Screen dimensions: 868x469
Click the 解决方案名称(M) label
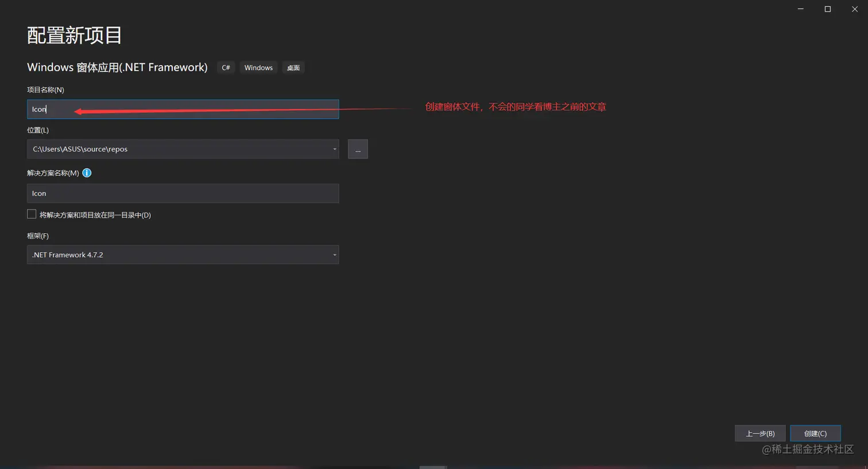click(53, 173)
